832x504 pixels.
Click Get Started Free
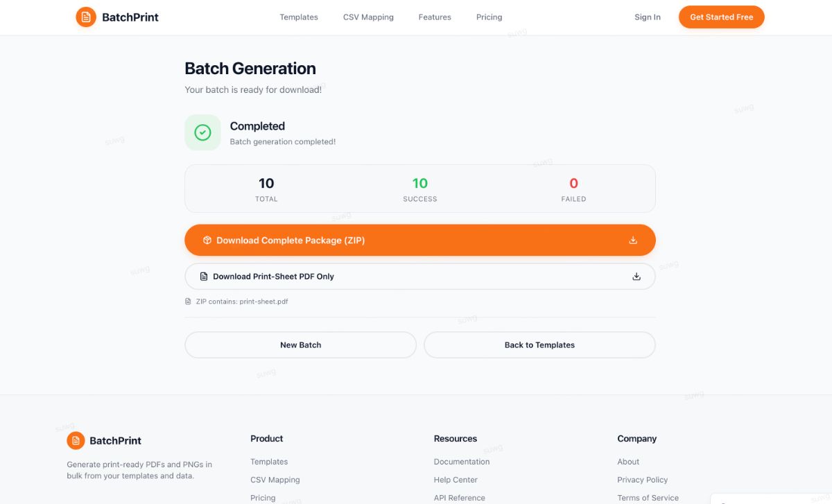coord(721,16)
